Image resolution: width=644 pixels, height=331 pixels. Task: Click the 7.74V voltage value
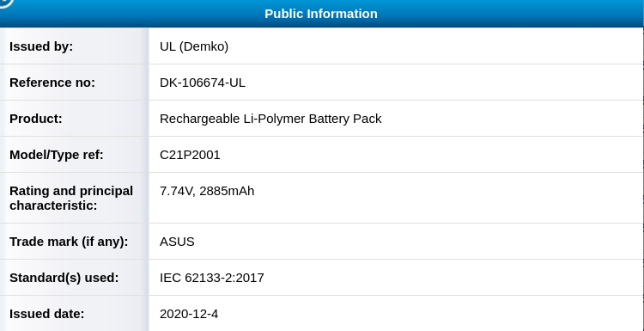(178, 191)
